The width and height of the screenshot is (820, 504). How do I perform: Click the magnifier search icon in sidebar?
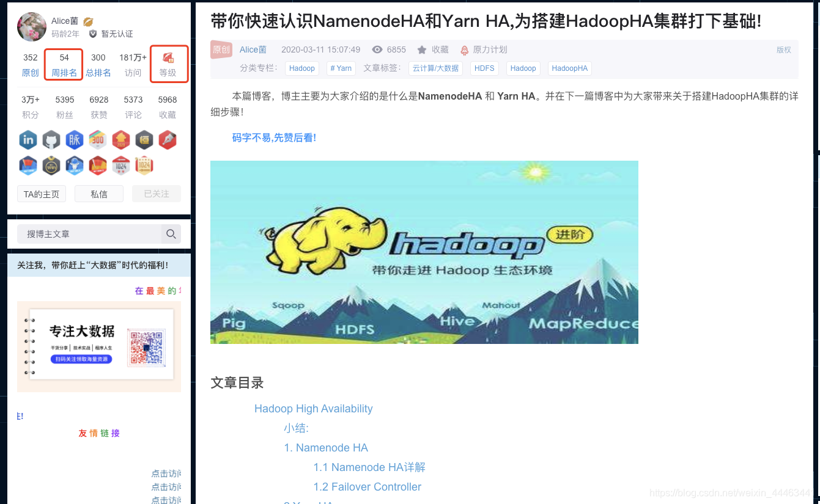coord(171,234)
